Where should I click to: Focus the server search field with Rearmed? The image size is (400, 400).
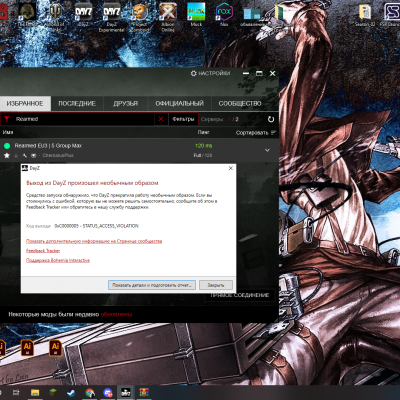tap(83, 119)
